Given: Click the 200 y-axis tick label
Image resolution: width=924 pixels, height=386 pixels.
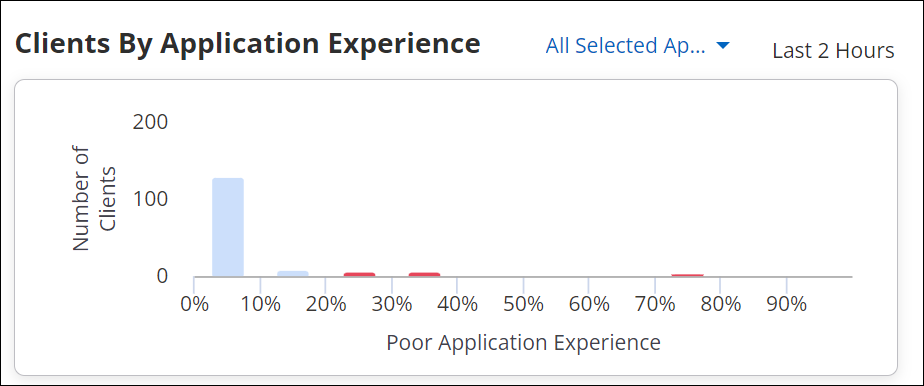Looking at the screenshot, I should (150, 122).
